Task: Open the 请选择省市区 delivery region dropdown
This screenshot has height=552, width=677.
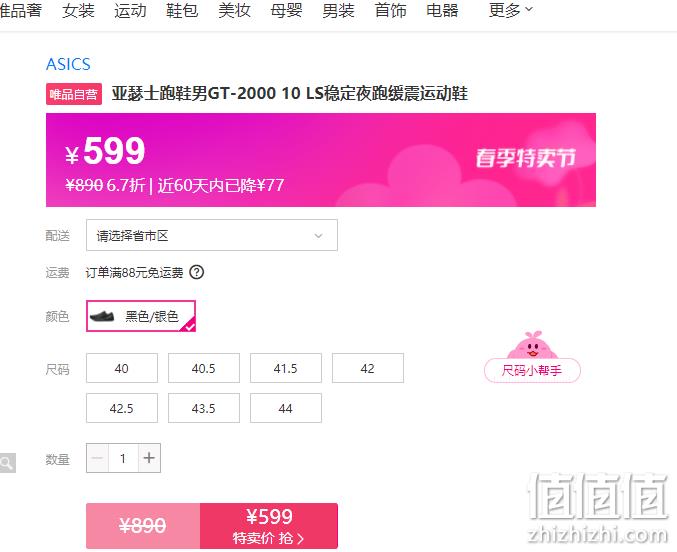Action: point(212,235)
